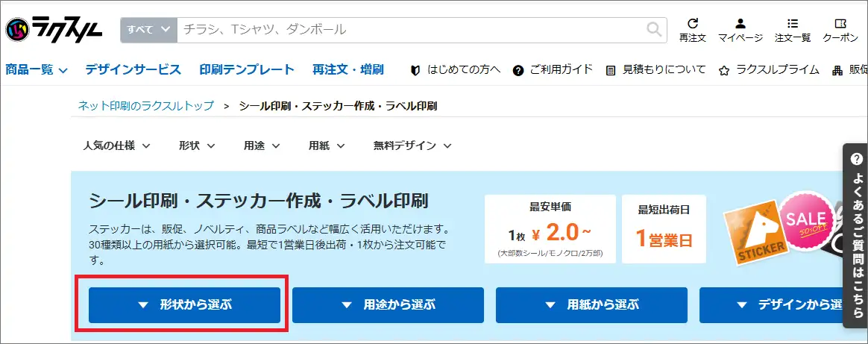This screenshot has width=868, height=344.
Task: Open マイページ account icon
Action: (740, 23)
